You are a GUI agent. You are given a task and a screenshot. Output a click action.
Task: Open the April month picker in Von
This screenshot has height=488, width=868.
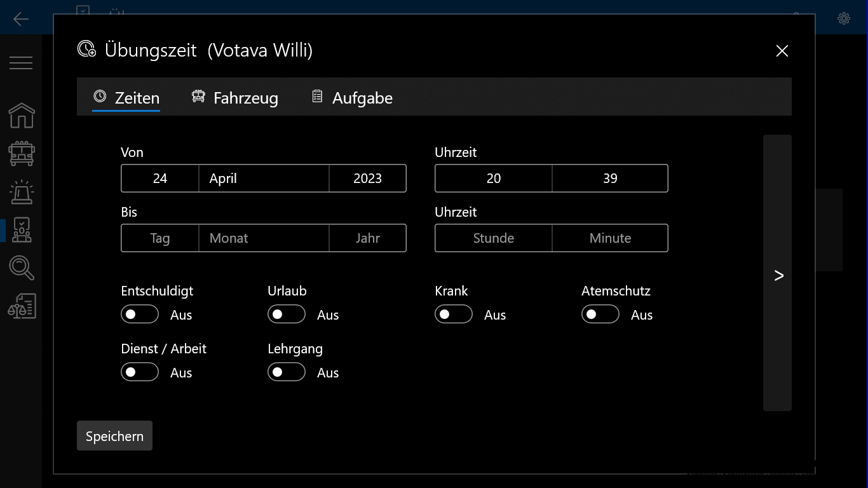[x=264, y=179]
